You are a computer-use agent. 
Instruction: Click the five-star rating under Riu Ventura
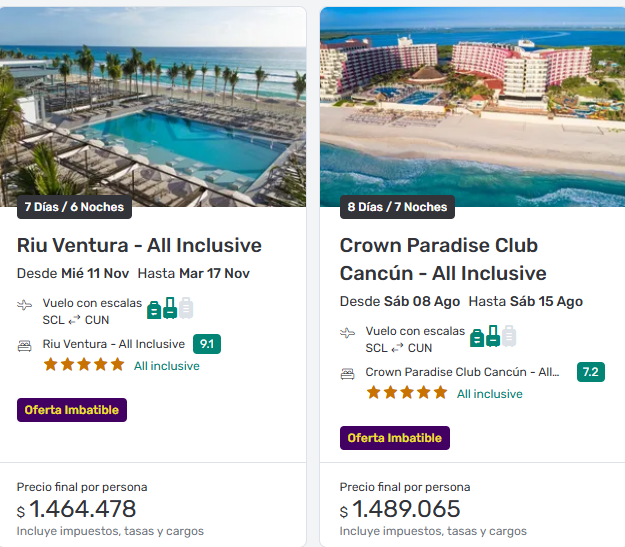84,365
